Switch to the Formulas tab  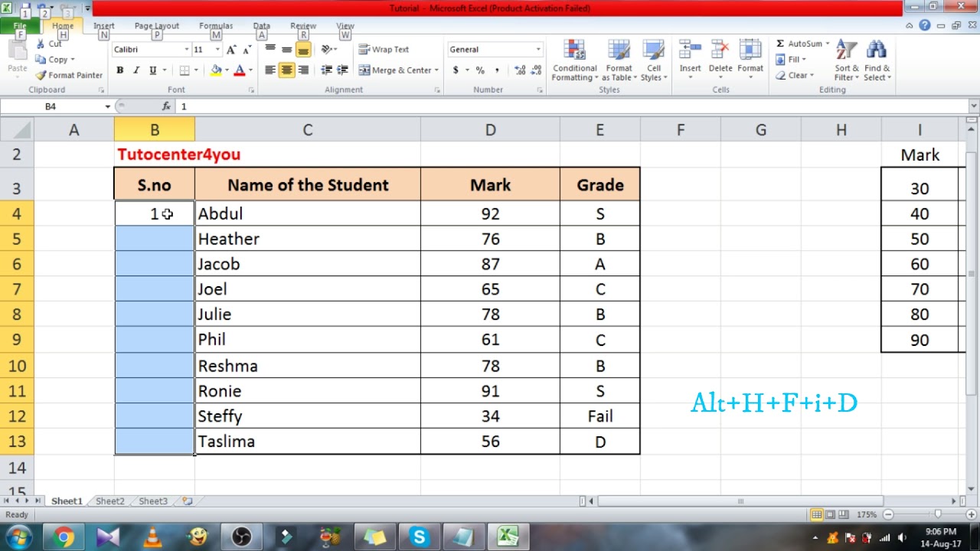[x=216, y=26]
